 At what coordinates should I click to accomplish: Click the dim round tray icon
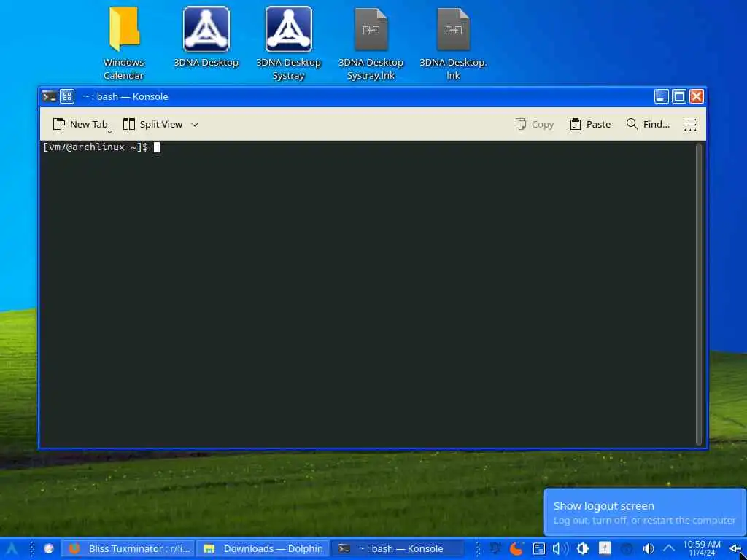(627, 549)
